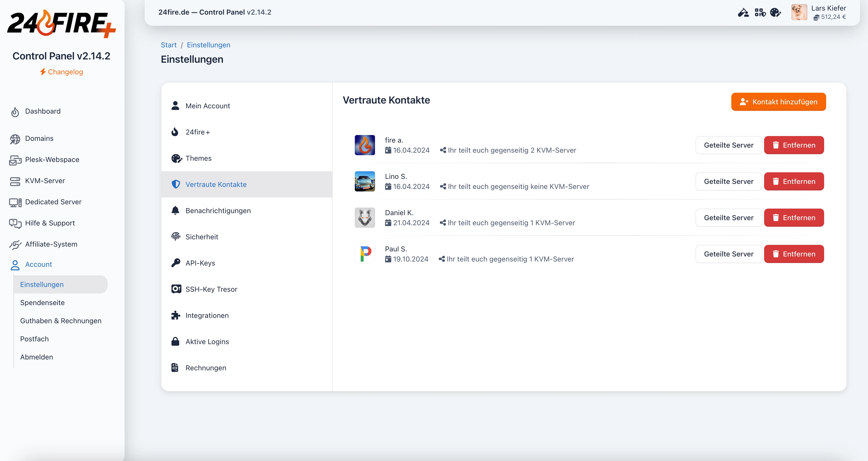Open the Postfach entry
The image size is (868, 461).
tap(34, 339)
